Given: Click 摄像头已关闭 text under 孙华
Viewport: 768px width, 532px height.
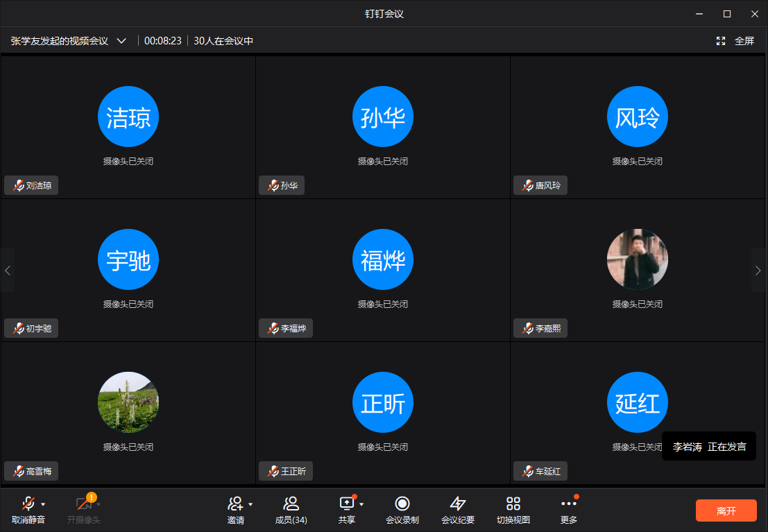Looking at the screenshot, I should click(383, 161).
